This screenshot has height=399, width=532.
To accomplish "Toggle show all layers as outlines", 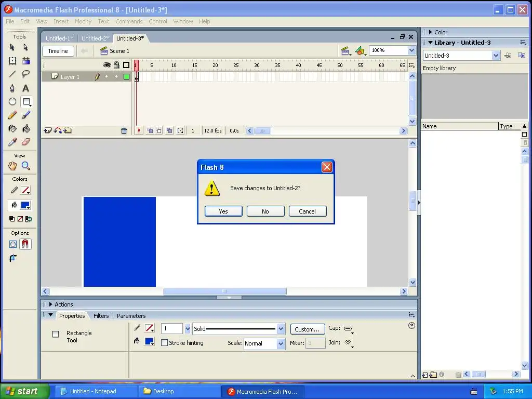I will click(x=126, y=65).
